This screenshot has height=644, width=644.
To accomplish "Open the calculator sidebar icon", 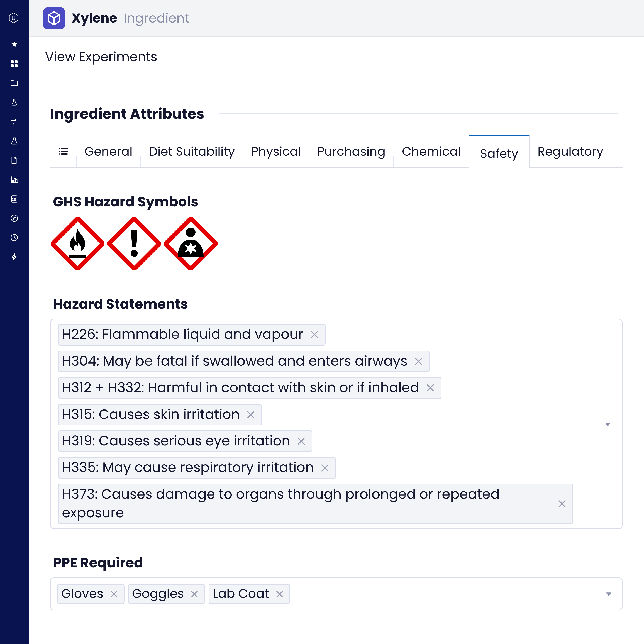I will point(14,199).
